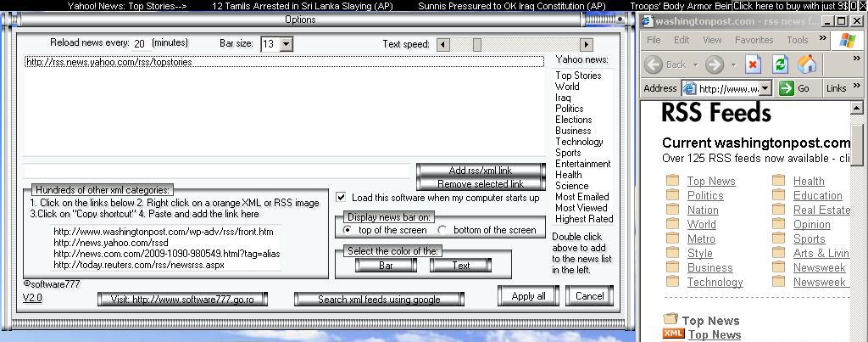This screenshot has height=342, width=868.
Task: Open the Forward button history dropdown arrow
Action: click(x=733, y=64)
